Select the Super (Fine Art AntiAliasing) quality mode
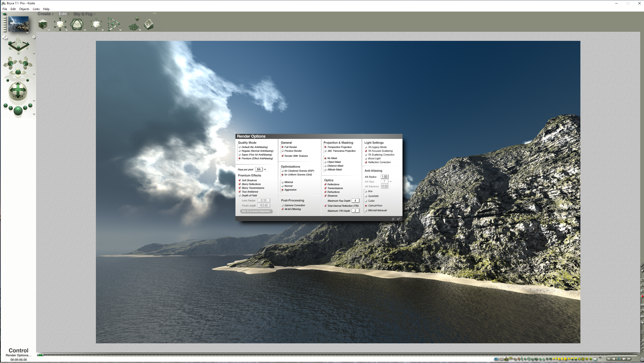This screenshot has height=363, width=644. [240, 155]
